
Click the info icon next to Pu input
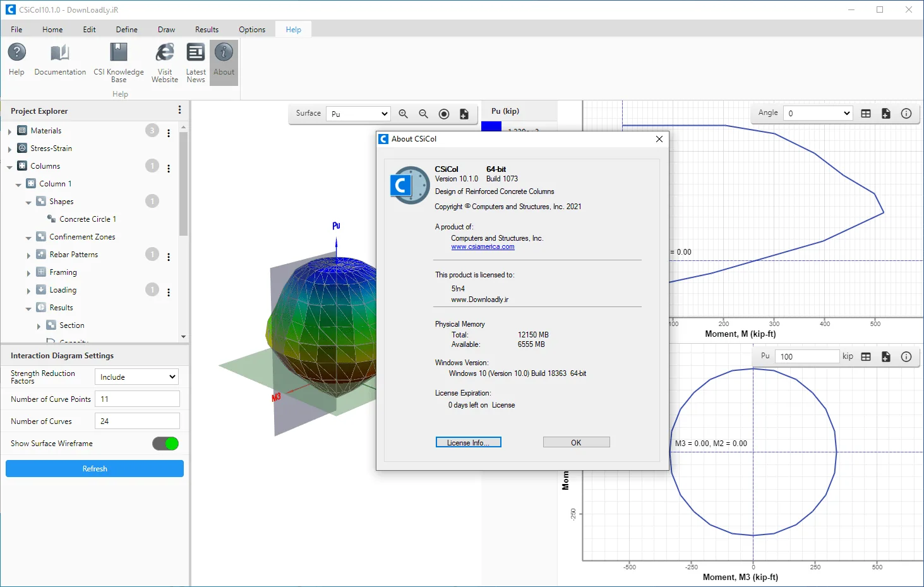click(906, 356)
